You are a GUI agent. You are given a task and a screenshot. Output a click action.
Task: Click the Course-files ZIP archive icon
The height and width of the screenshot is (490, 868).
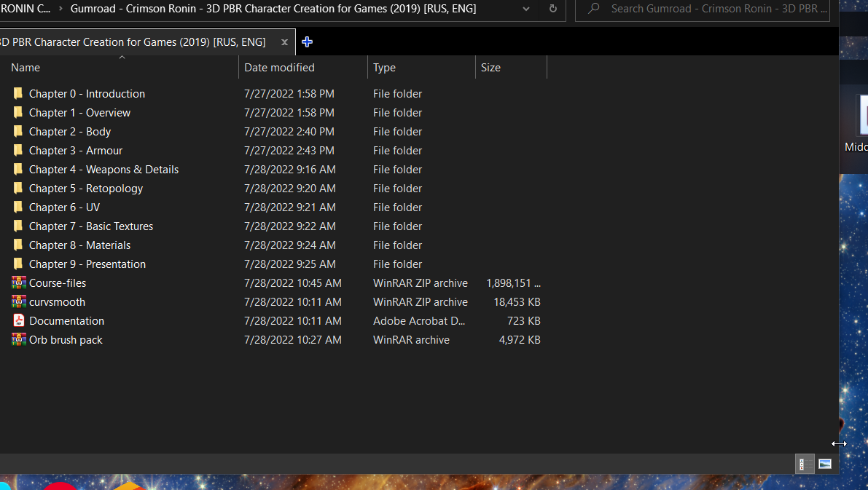(x=18, y=282)
